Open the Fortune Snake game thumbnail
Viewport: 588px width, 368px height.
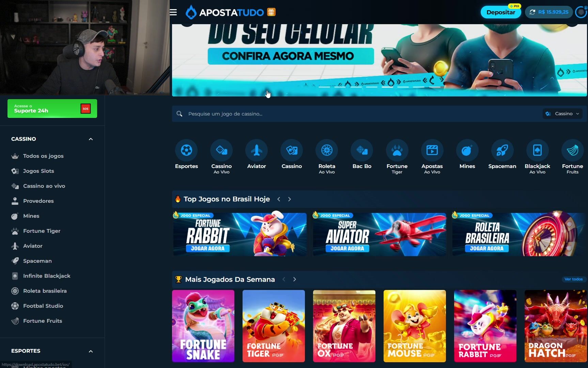[x=203, y=326]
